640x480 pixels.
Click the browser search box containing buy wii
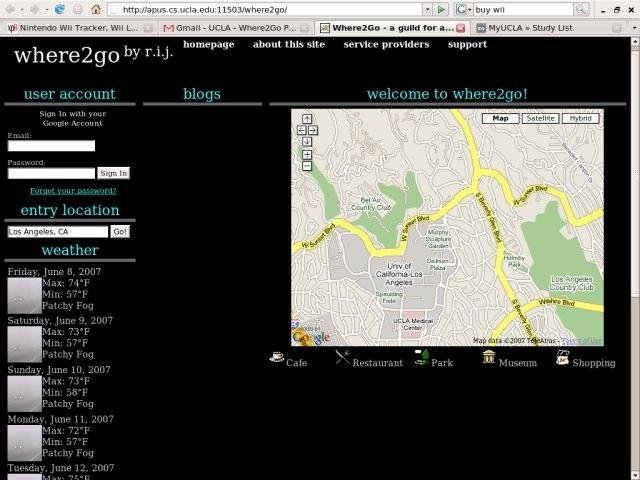524,9
